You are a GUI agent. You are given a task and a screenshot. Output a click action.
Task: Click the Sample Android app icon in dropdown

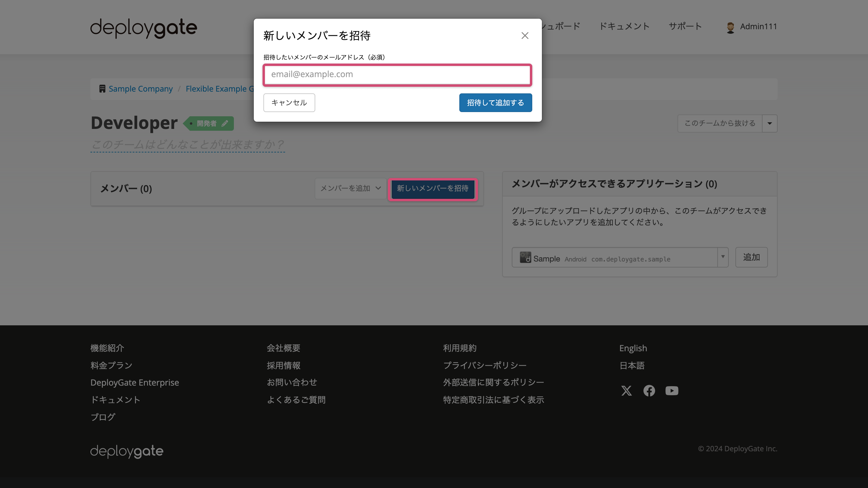tap(525, 258)
